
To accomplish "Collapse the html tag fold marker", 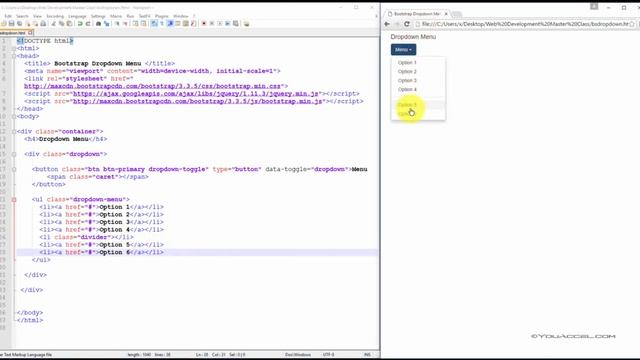I will (14, 49).
